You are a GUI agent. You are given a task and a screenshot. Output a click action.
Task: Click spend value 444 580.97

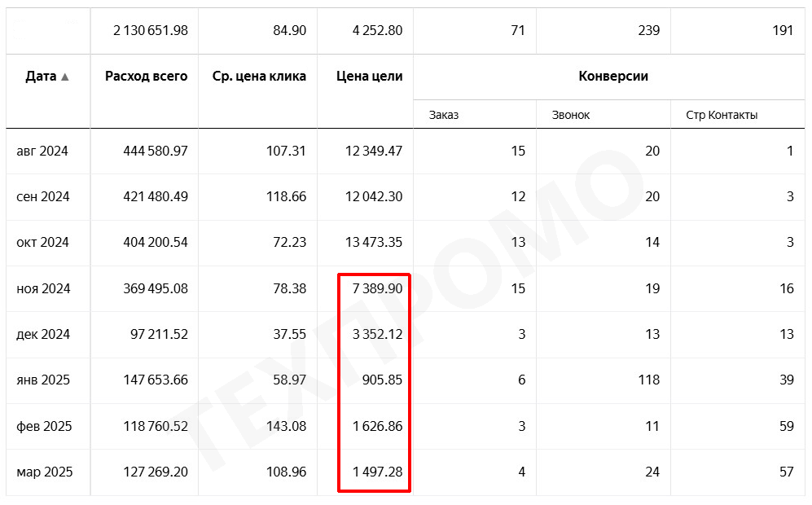pos(156,151)
